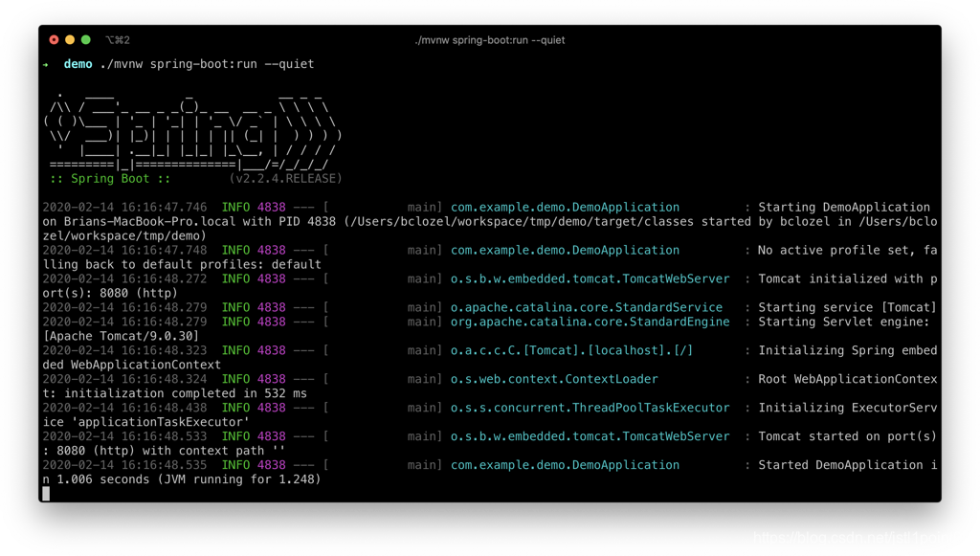Click 'o.s.b.w.embedded.tomcat.TomcatWebServer' on Tomcat initialized line

pos(590,279)
